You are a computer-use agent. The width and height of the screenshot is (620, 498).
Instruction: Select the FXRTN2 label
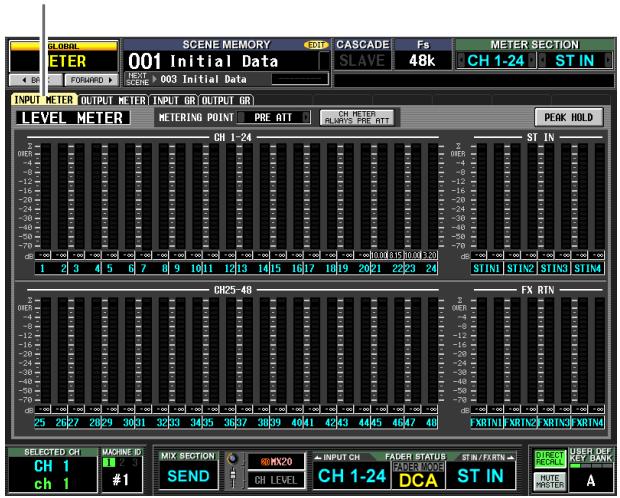pyautogui.click(x=520, y=422)
